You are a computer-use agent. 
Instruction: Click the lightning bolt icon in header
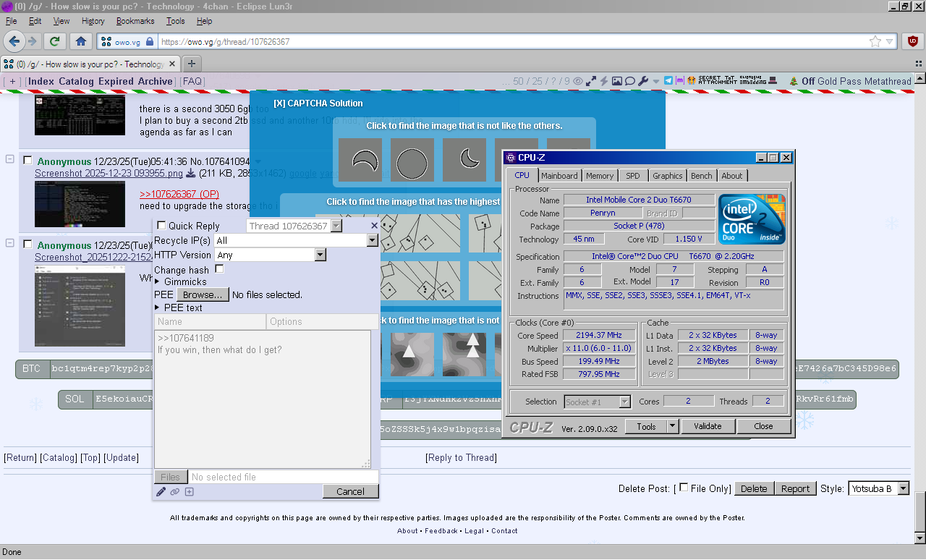[x=603, y=81]
